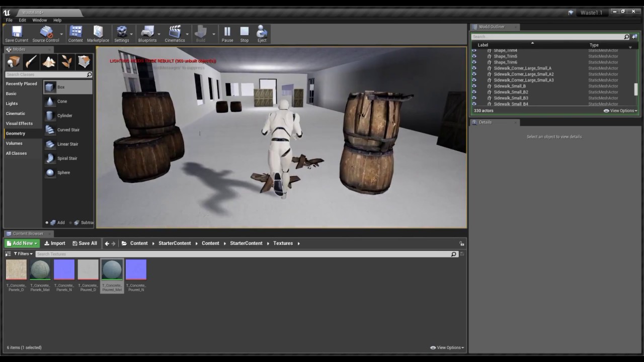Eject from the player controller

[x=262, y=34]
